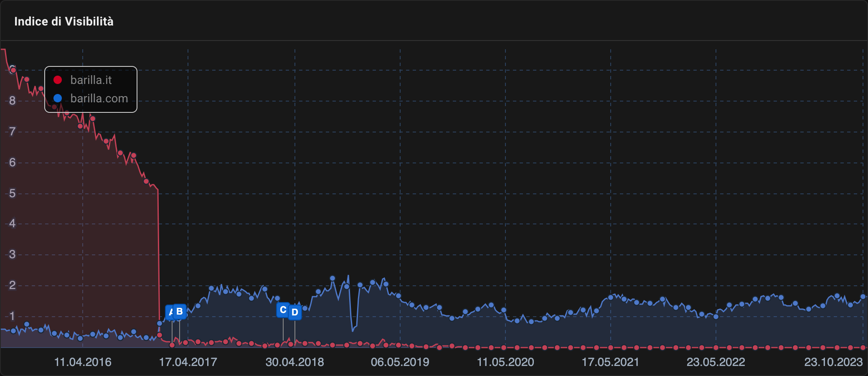The width and height of the screenshot is (868, 376).
Task: Click the 11.04.2016 date label
Action: (x=83, y=362)
